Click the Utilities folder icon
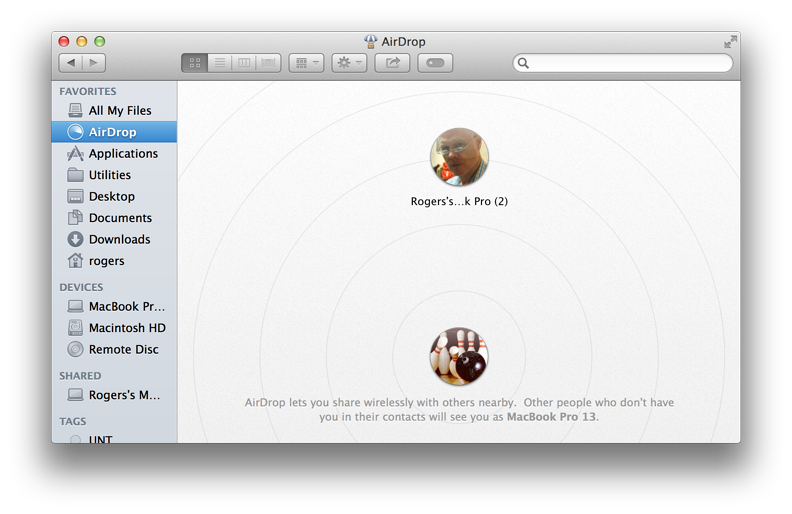 coord(75,175)
